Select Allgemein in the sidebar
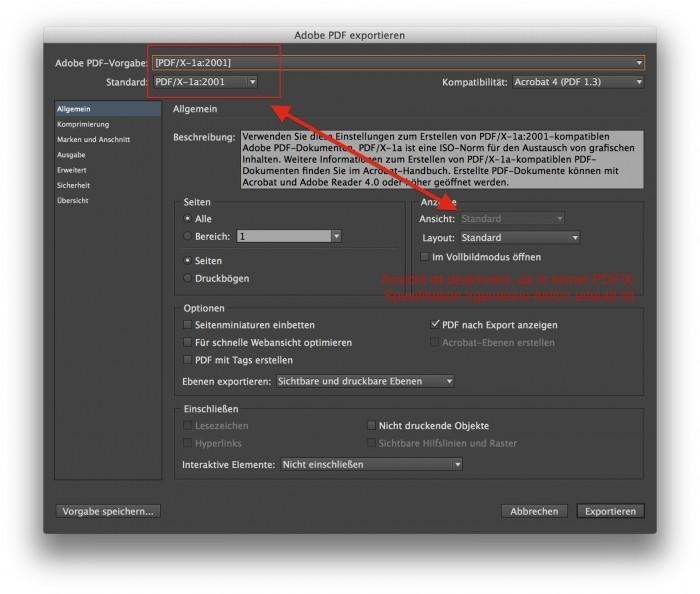 [x=108, y=109]
